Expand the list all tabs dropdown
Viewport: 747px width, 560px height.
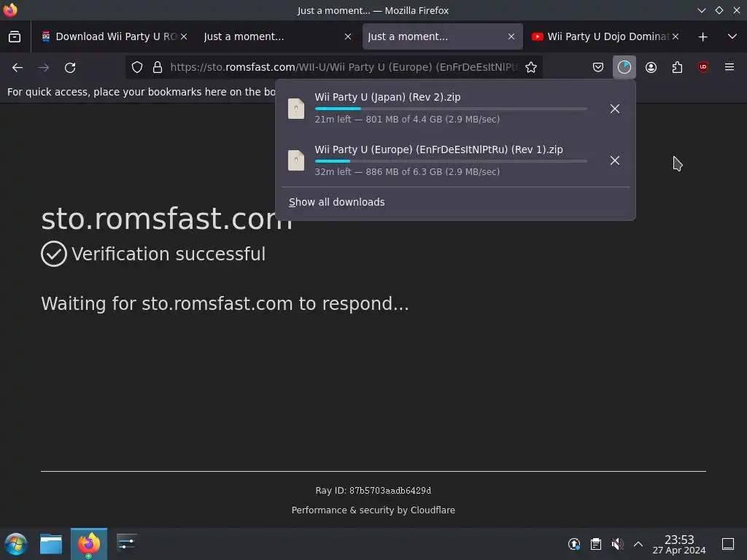[x=732, y=36]
